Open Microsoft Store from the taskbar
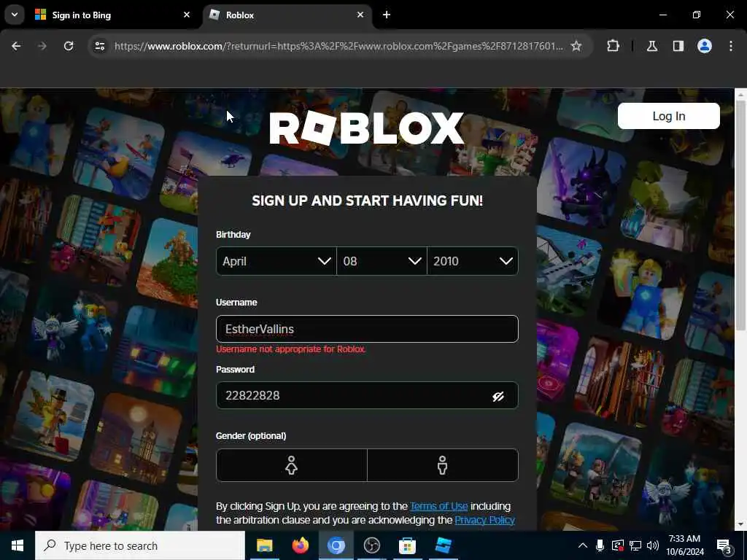 tap(407, 545)
